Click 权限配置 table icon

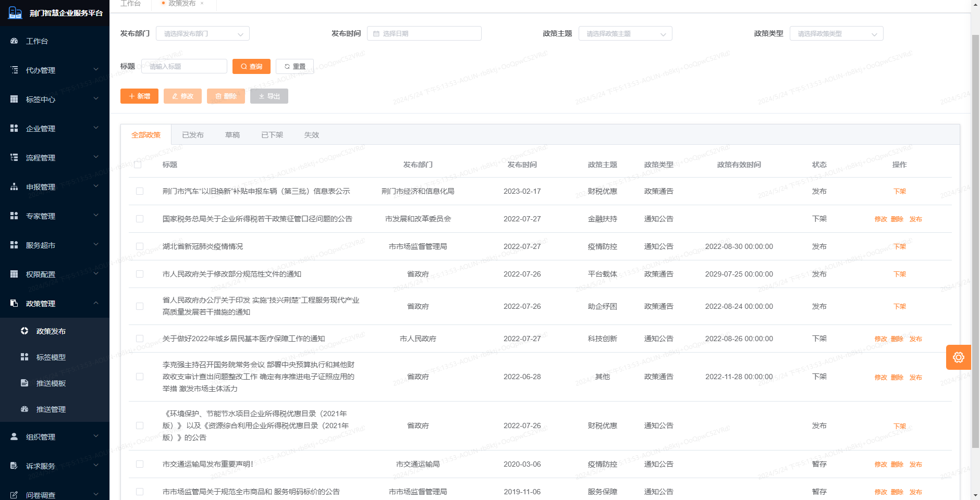14,274
